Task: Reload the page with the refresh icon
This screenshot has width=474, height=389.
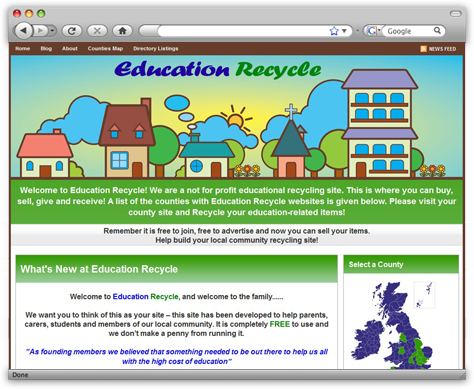Action: point(72,31)
